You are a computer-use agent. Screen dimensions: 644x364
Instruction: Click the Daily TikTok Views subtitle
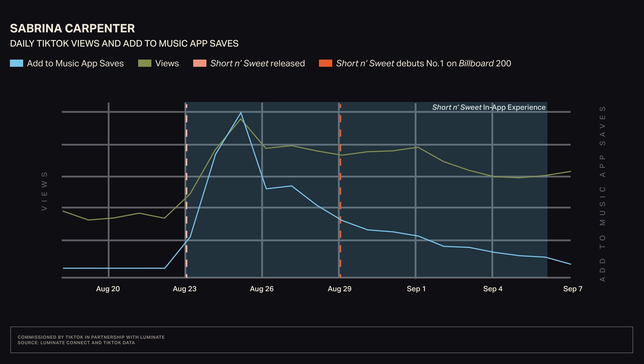pyautogui.click(x=124, y=44)
